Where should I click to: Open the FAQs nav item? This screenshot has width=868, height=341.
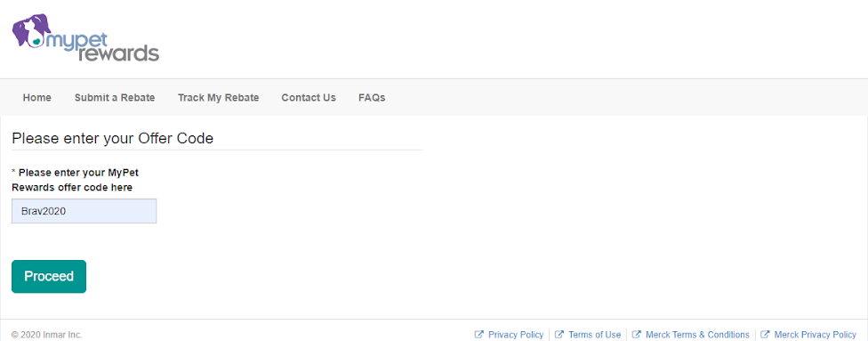pyautogui.click(x=372, y=98)
